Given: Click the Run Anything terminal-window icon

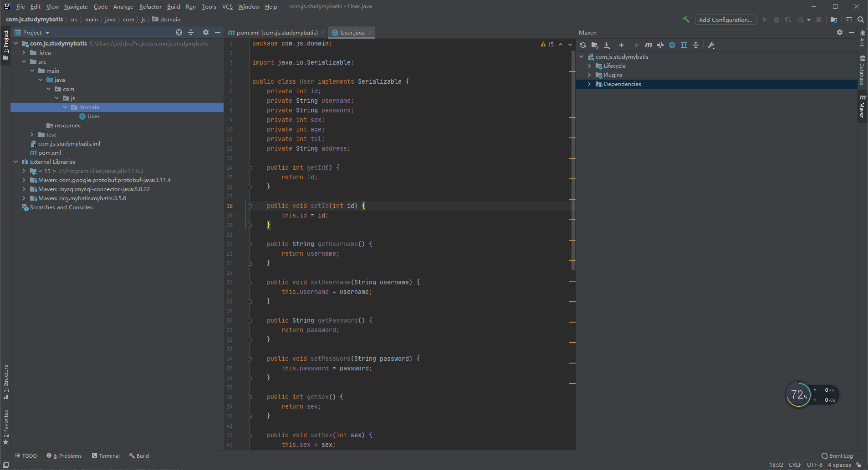Looking at the screenshot, I should (x=849, y=20).
